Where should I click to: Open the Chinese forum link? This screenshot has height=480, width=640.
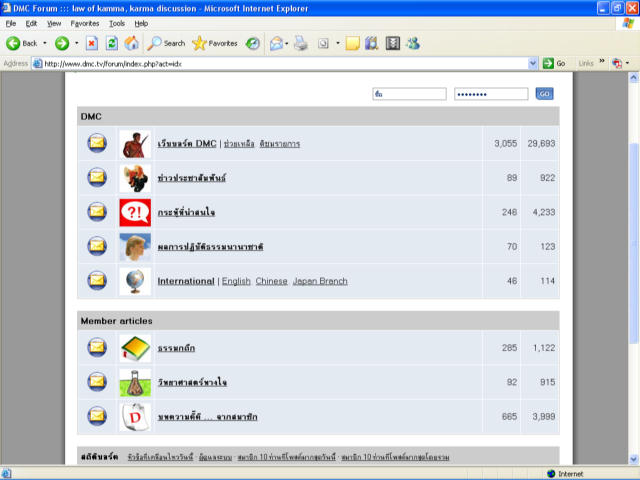[x=271, y=281]
